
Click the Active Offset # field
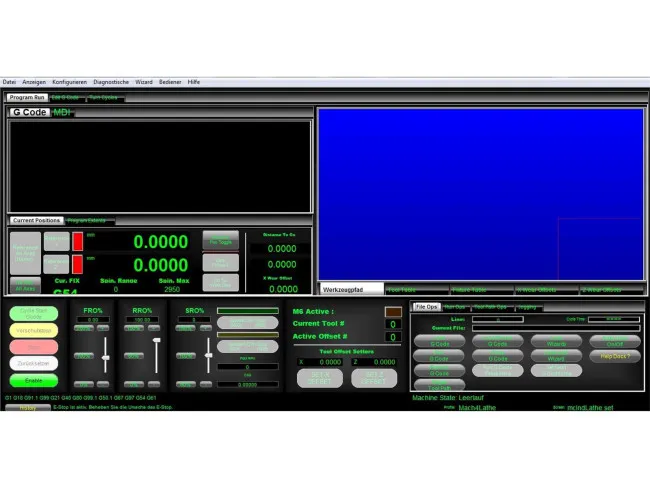click(x=393, y=337)
